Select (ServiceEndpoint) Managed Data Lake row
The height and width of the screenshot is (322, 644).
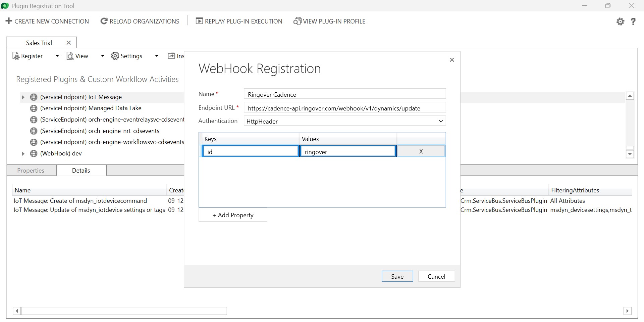91,108
